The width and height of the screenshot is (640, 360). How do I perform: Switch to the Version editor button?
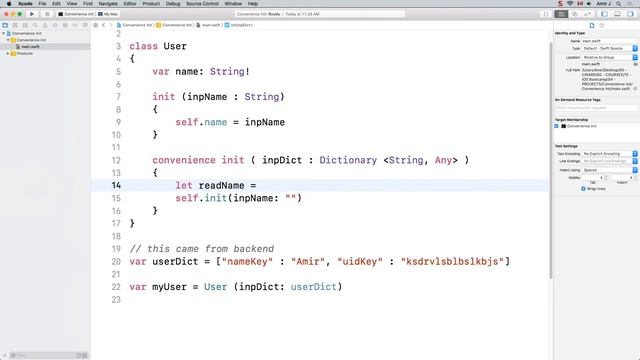click(588, 14)
